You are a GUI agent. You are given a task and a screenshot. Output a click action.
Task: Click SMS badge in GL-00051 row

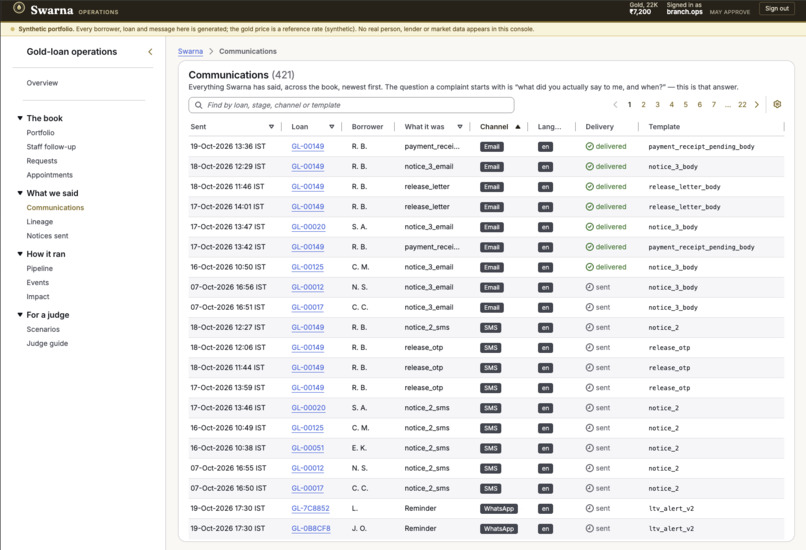491,448
